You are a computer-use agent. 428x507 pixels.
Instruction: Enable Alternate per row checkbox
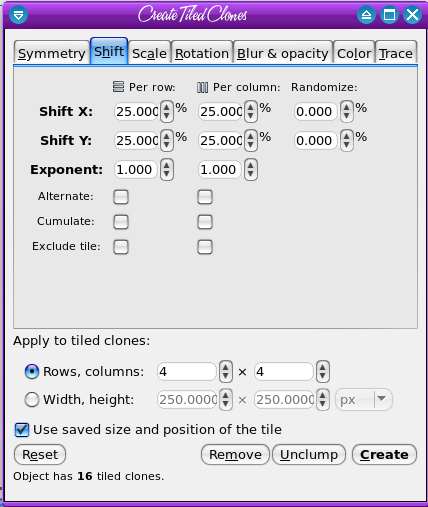[121, 197]
